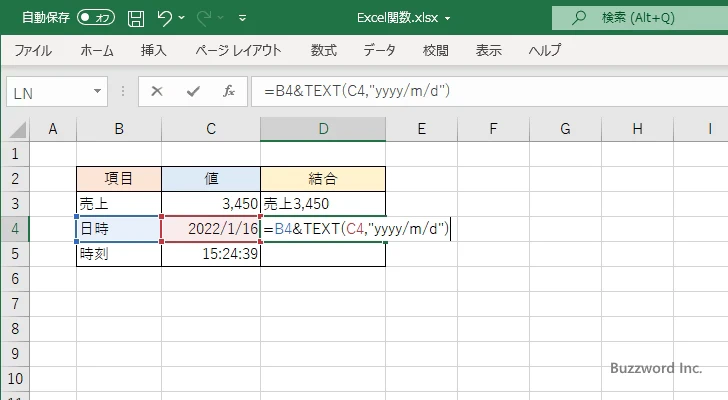Switch to the 表示 tab
This screenshot has width=728, height=400.
tap(488, 50)
